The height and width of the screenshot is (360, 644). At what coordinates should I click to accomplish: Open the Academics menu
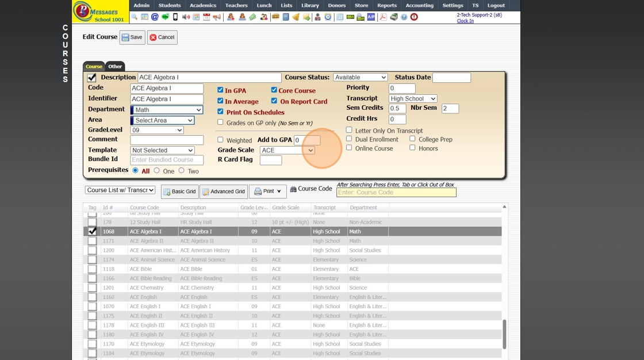(203, 5)
